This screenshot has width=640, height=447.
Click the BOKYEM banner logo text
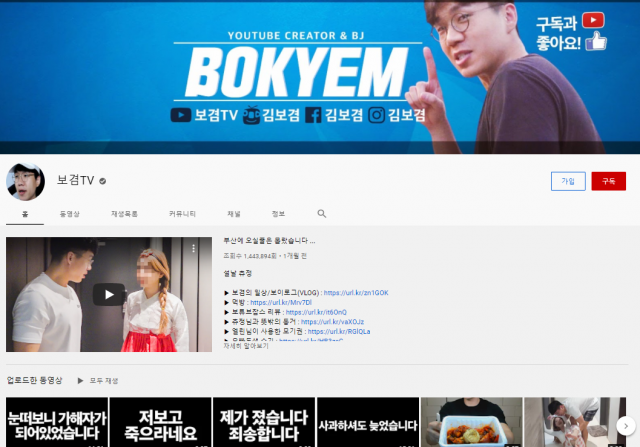pyautogui.click(x=296, y=72)
